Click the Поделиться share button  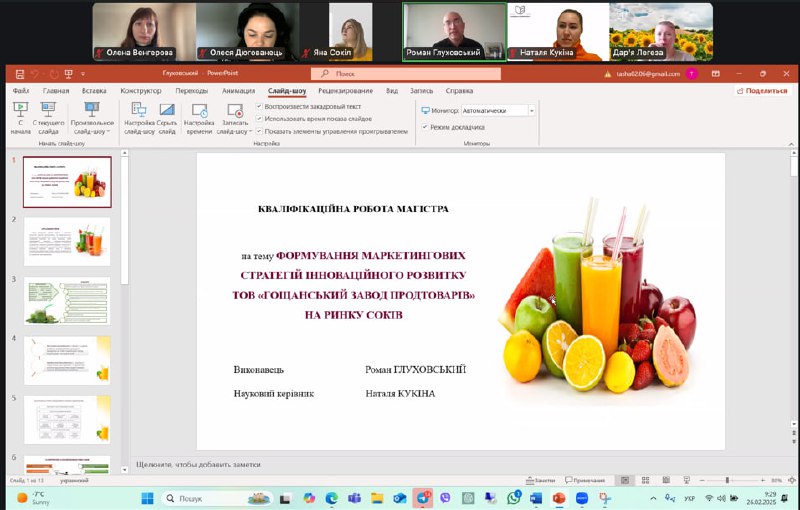pyautogui.click(x=761, y=90)
